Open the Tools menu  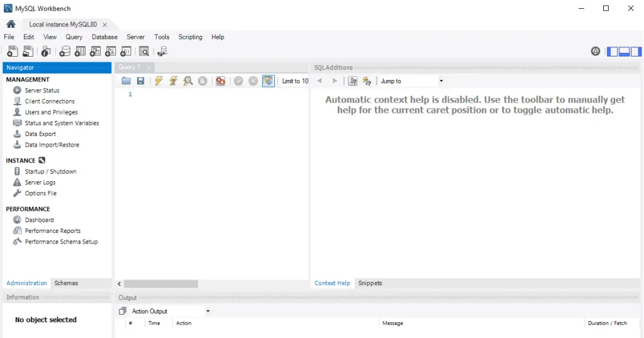[162, 37]
